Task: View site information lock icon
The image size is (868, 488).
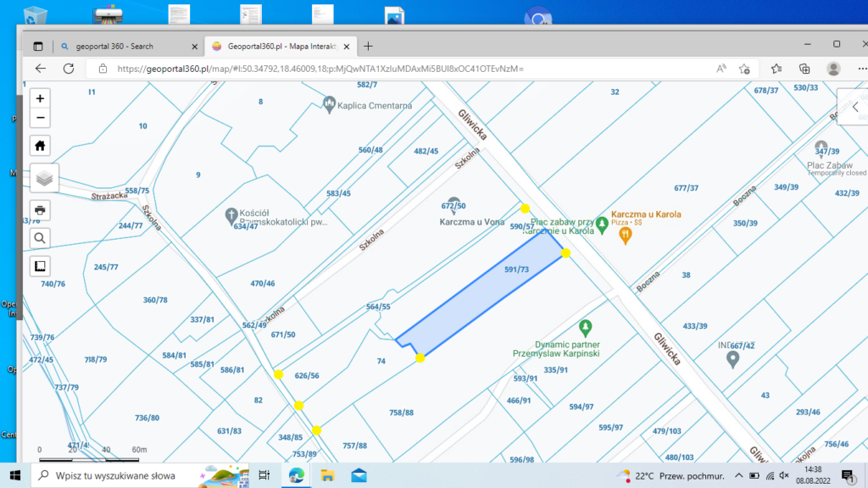Action: coord(103,69)
